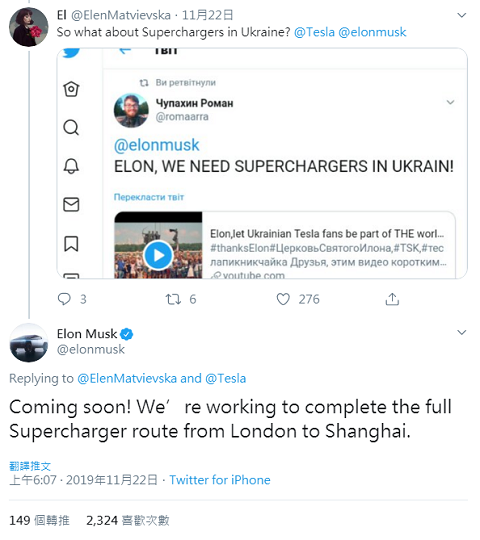This screenshot has height=540, width=480.
Task: Click the Перекласти твіт link
Action: click(149, 197)
